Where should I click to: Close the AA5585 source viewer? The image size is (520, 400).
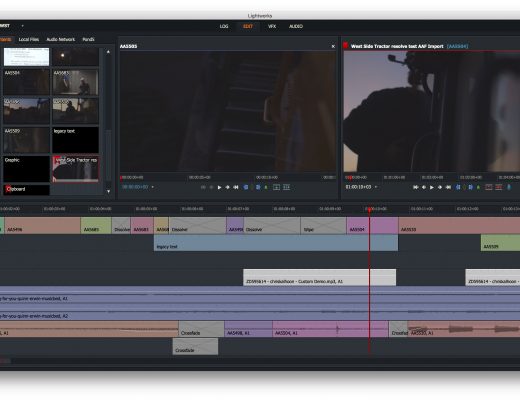pos(333,46)
